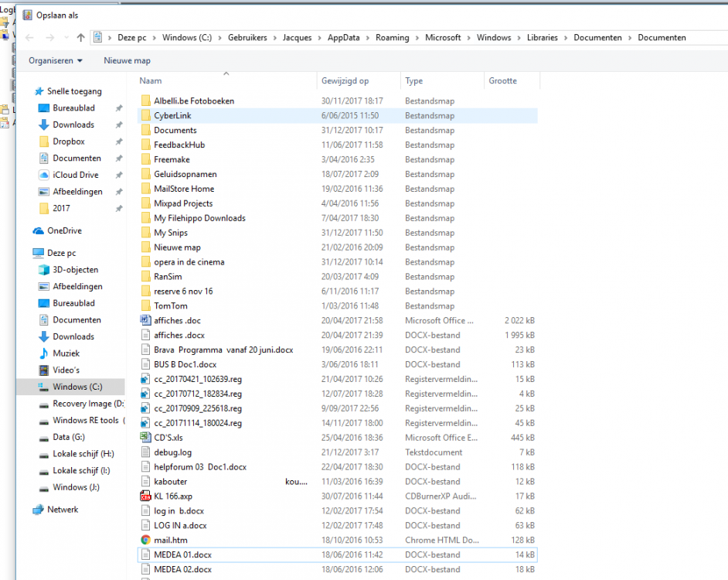Select Roaming in the address breadcrumb
Viewport: 728px width, 580px height.
393,38
